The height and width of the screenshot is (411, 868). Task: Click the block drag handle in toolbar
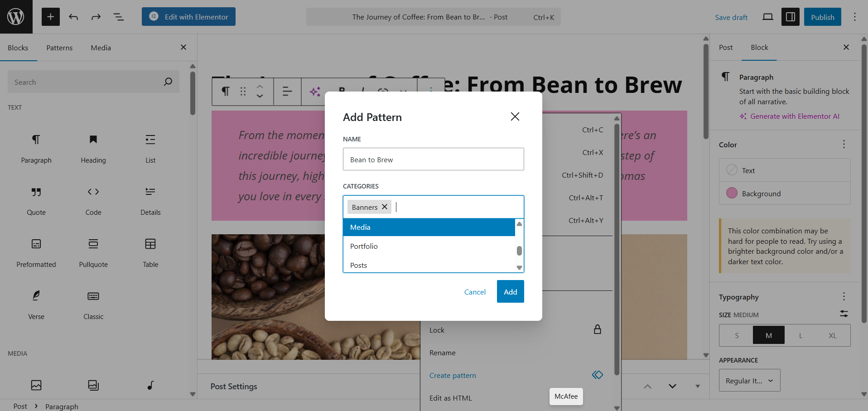[x=243, y=92]
